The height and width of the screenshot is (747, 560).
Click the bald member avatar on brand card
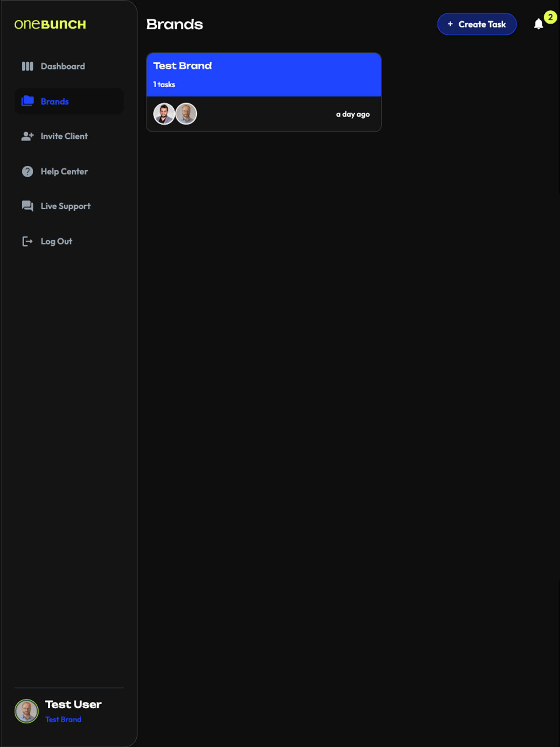(186, 114)
